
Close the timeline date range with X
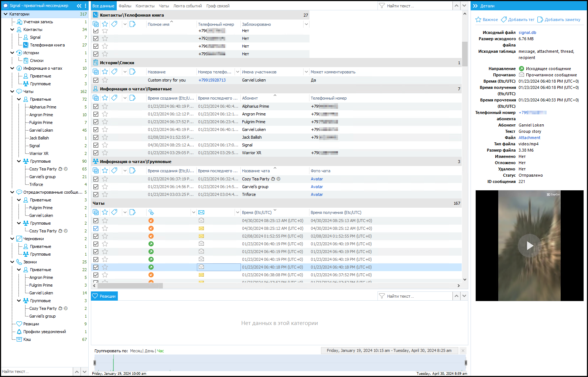tap(463, 350)
